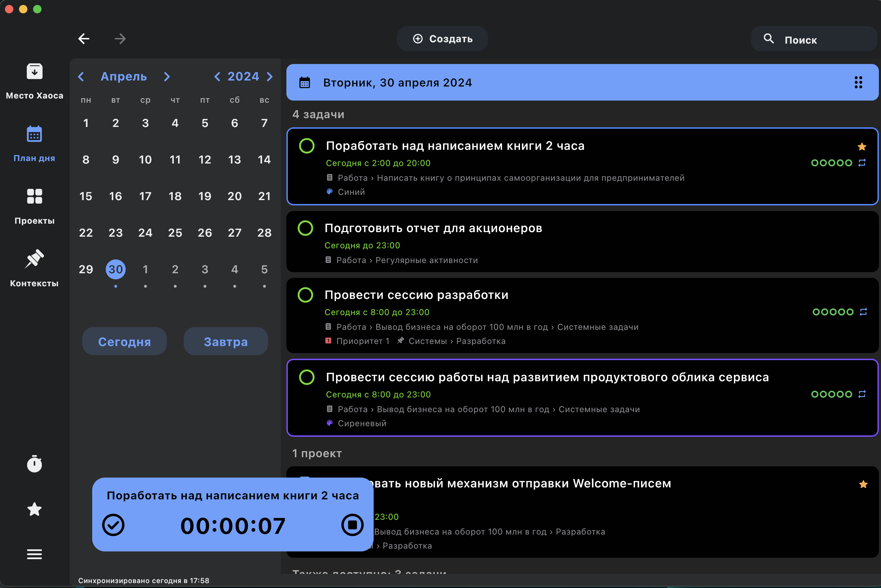Go to next year after 2024

(270, 77)
